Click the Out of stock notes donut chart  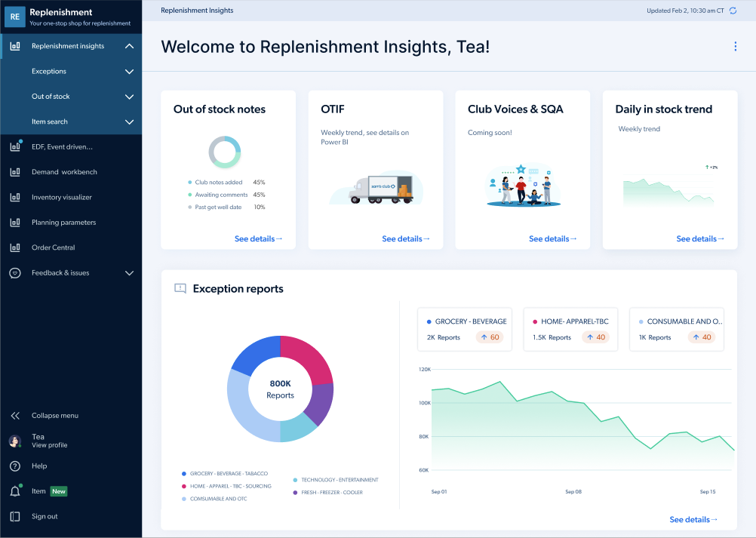click(x=225, y=152)
